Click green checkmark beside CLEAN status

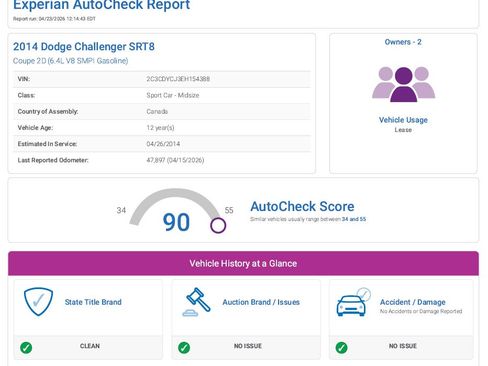(x=26, y=347)
